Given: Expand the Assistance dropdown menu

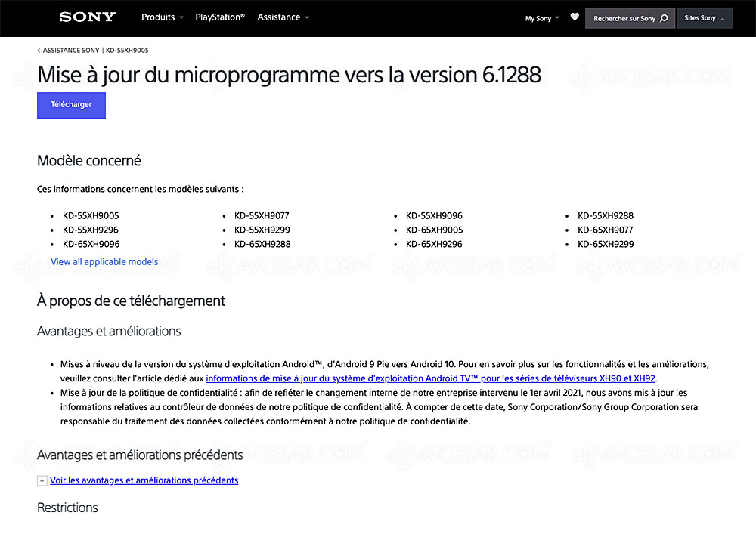Looking at the screenshot, I should (283, 17).
